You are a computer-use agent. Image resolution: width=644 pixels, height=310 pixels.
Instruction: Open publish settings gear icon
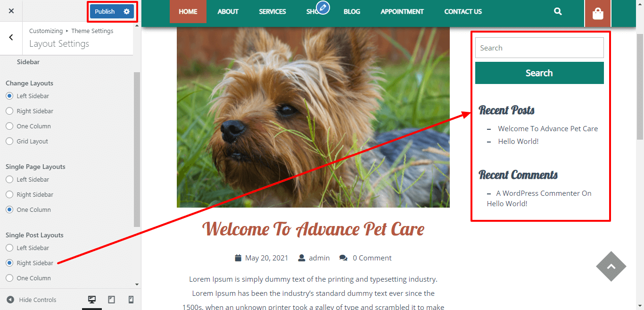126,11
